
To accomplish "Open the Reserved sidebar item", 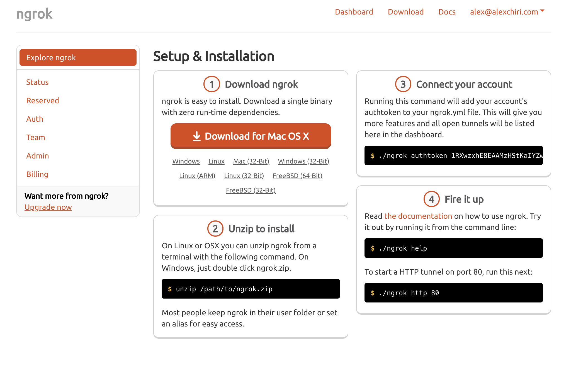I will [43, 100].
